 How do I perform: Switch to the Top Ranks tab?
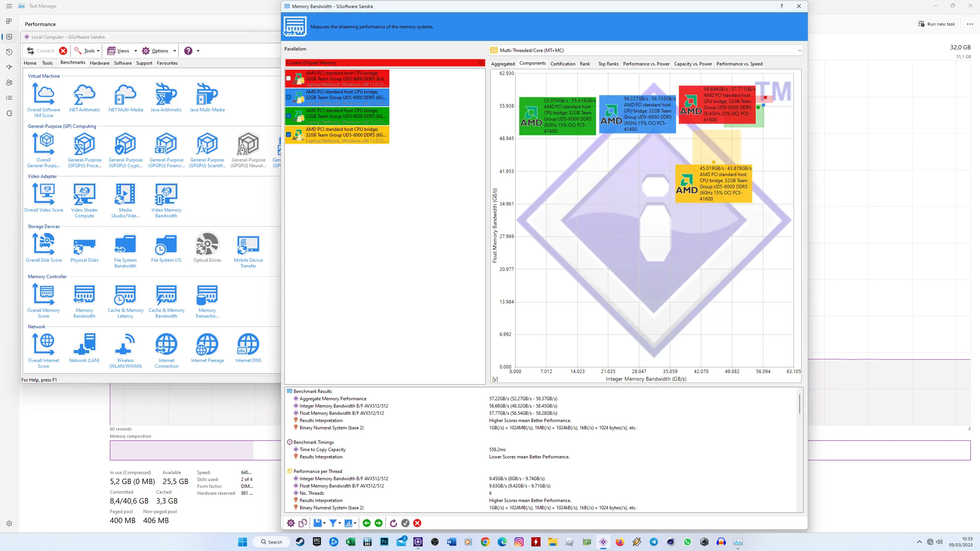coord(608,64)
